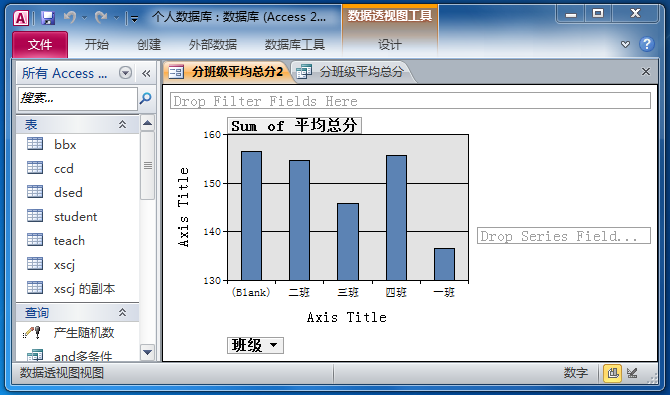Viewport: 670px width, 395px height.
Task: Click the 四班 category axis label
Action: (396, 292)
